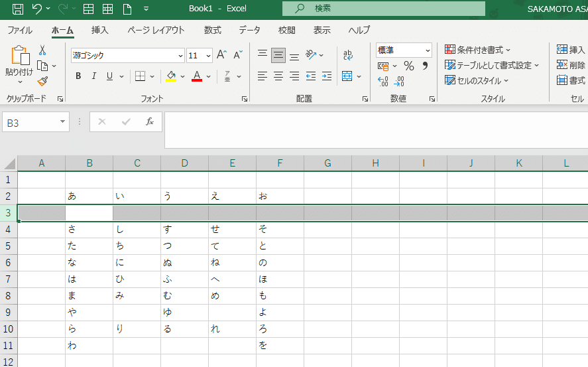Click the new document icon in quick access

(x=127, y=9)
